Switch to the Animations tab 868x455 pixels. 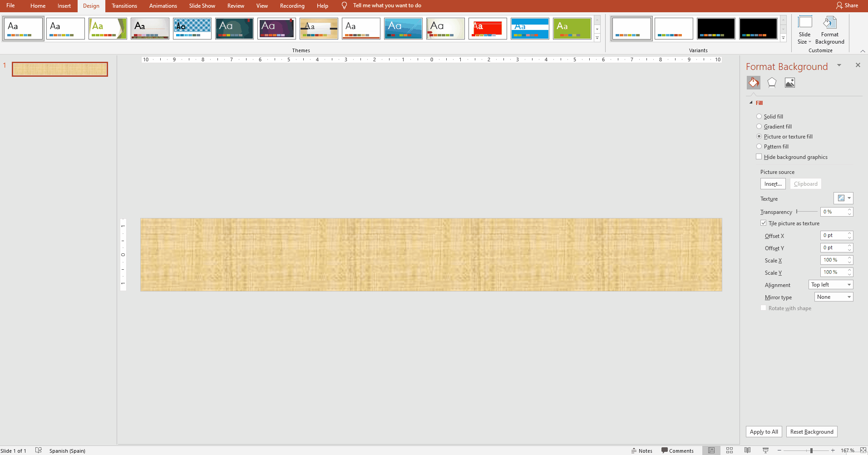pos(163,6)
